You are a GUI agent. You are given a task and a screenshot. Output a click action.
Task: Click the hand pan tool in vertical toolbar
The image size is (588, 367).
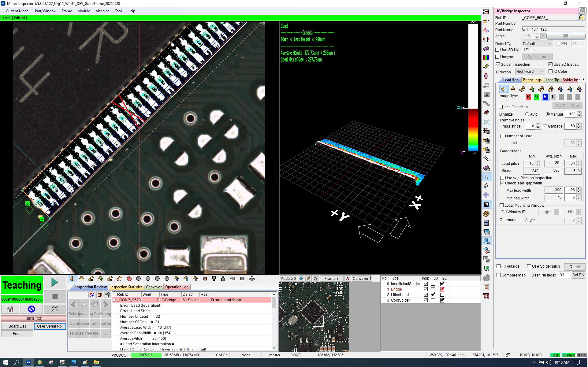click(486, 186)
